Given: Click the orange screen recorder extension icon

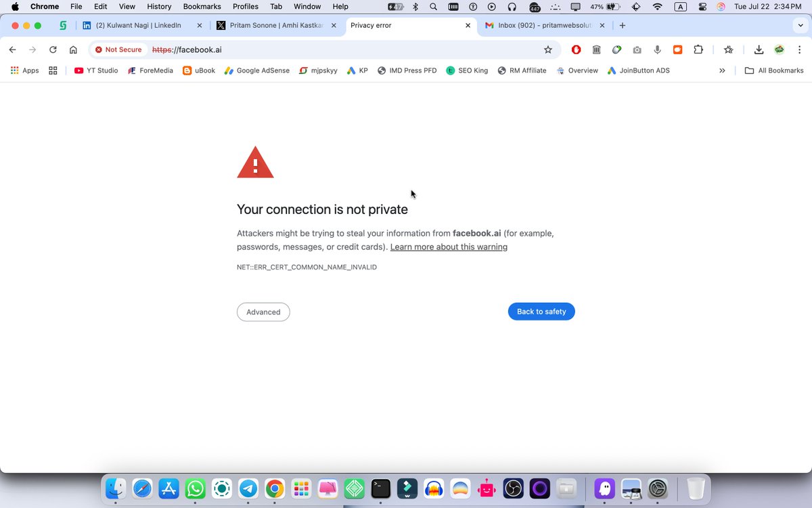Looking at the screenshot, I should click(x=678, y=49).
